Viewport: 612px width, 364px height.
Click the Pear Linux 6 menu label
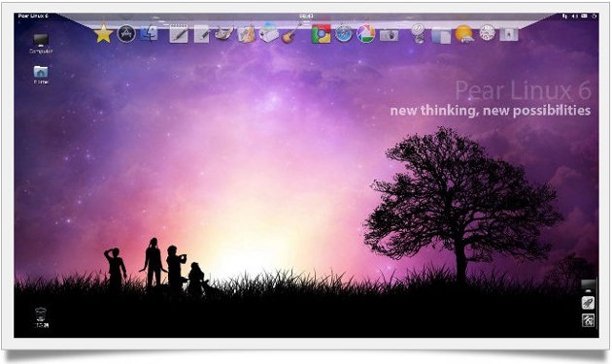pyautogui.click(x=33, y=16)
